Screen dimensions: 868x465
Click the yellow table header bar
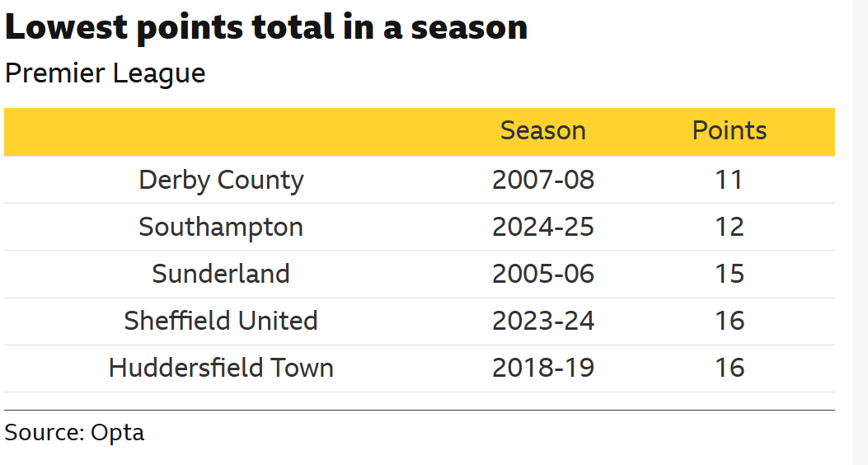coord(247,132)
